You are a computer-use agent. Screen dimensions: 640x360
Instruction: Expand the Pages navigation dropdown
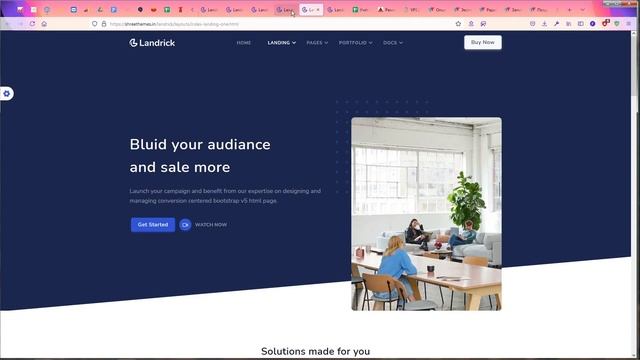click(x=317, y=42)
